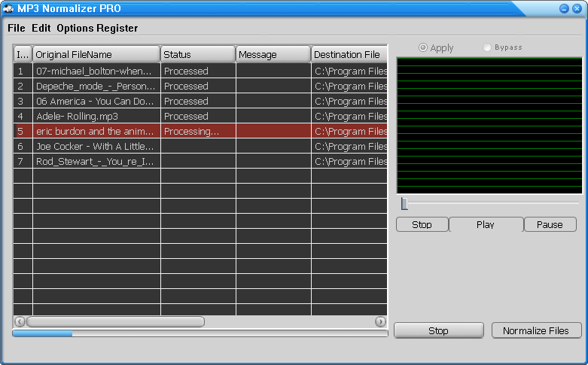Click Processed status of Adele- Rolling.mp3
This screenshot has width=588, height=365.
click(x=198, y=116)
